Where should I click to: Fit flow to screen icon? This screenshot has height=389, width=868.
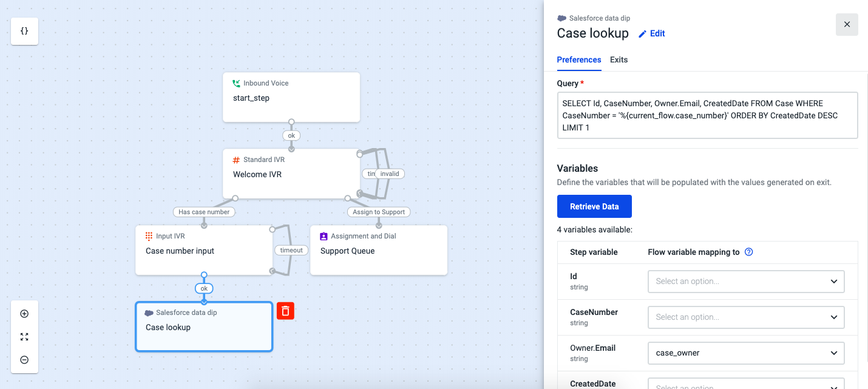coord(24,337)
